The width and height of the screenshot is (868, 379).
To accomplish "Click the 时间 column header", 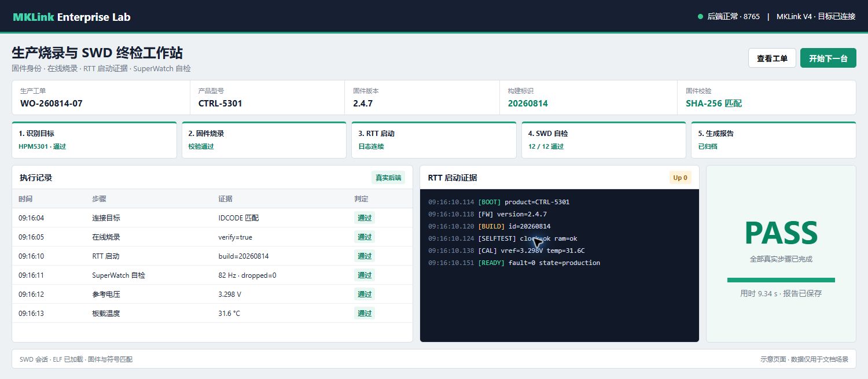I will pyautogui.click(x=25, y=199).
